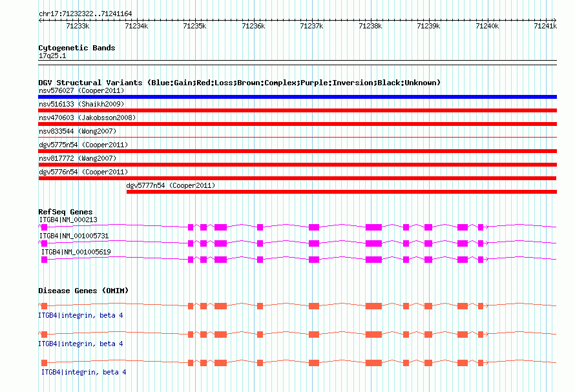
Task: Click the chr17:71232322..71241164 coordinate label
Action: [85, 14]
